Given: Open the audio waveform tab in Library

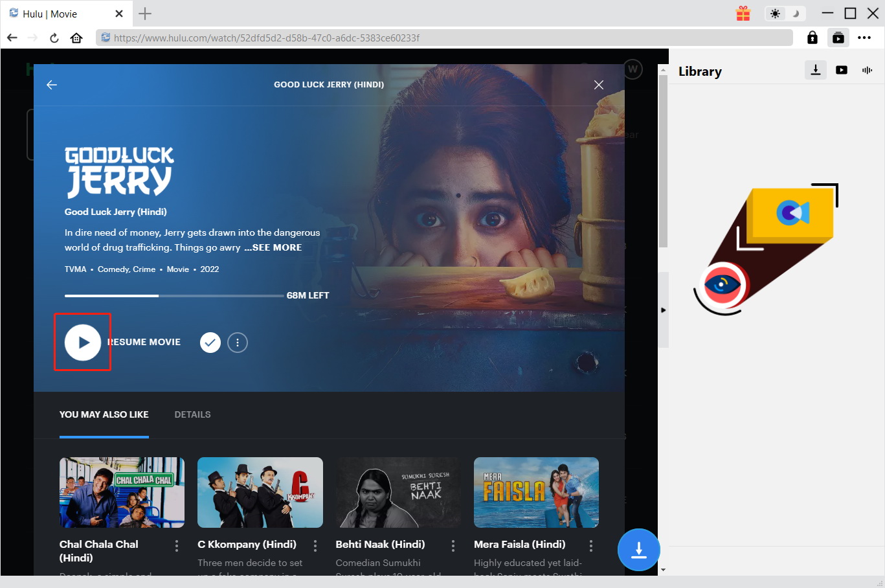Looking at the screenshot, I should point(867,70).
